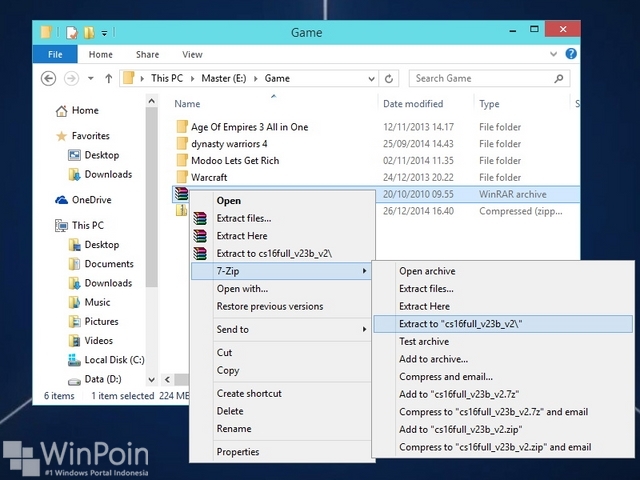
Task: Choose Test archive in 7-Zip submenu
Action: (503, 341)
